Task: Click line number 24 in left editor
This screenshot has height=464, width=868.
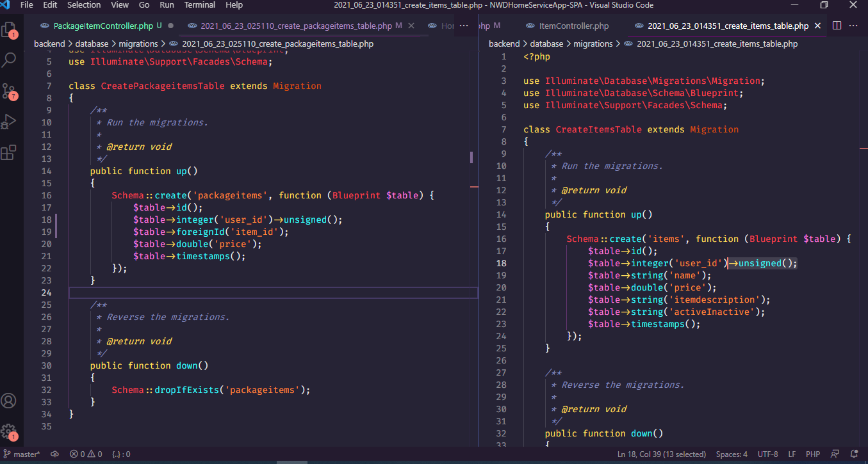Action: click(x=46, y=292)
